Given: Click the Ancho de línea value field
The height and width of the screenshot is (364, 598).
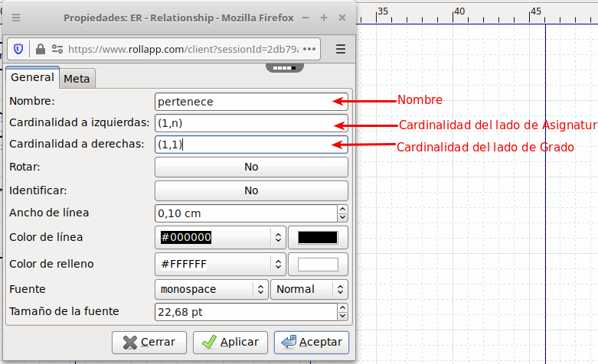Looking at the screenshot, I should coord(246,213).
